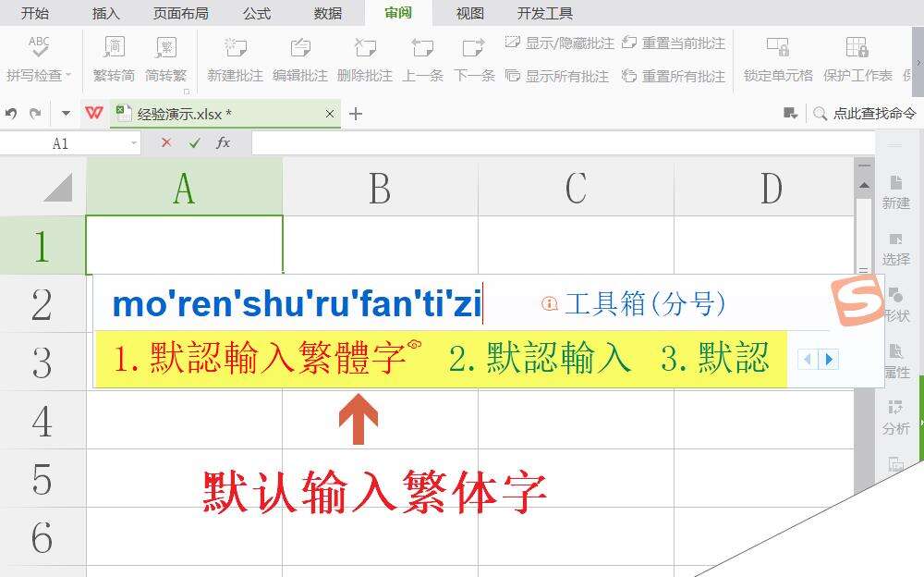
Task: Expand the undo history dropdown arrow
Action: click(x=66, y=113)
